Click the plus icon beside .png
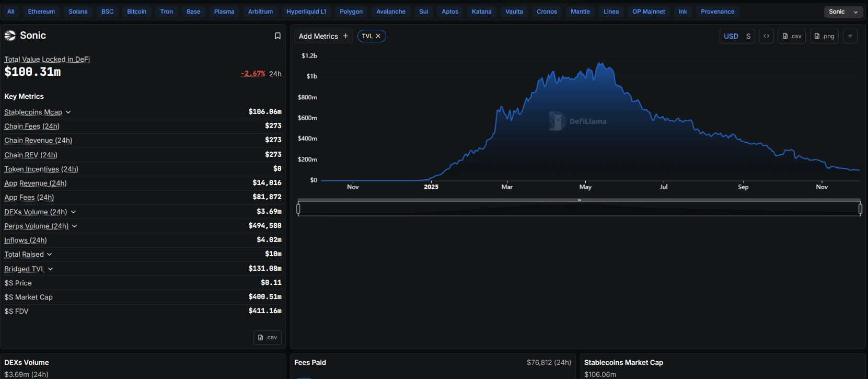This screenshot has width=868, height=379. coord(850,36)
